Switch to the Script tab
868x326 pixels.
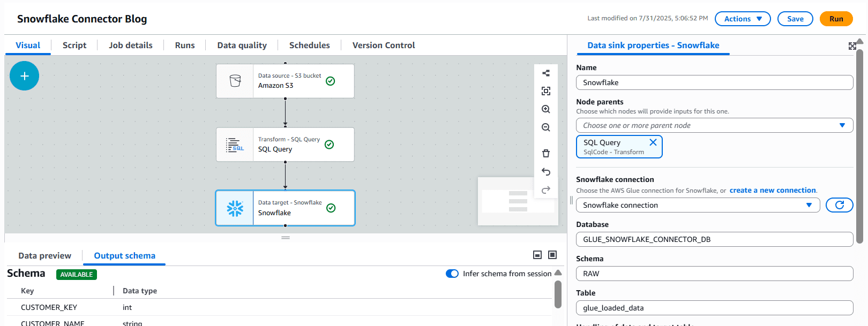tap(74, 46)
